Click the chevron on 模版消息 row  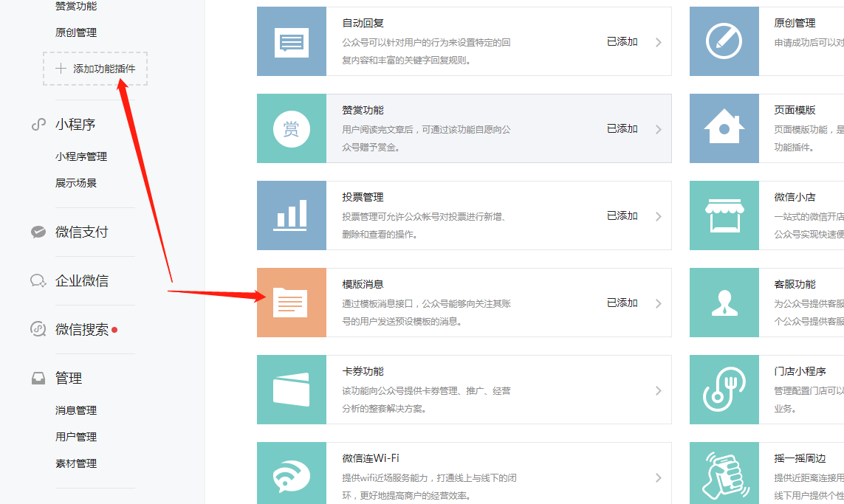click(x=658, y=303)
